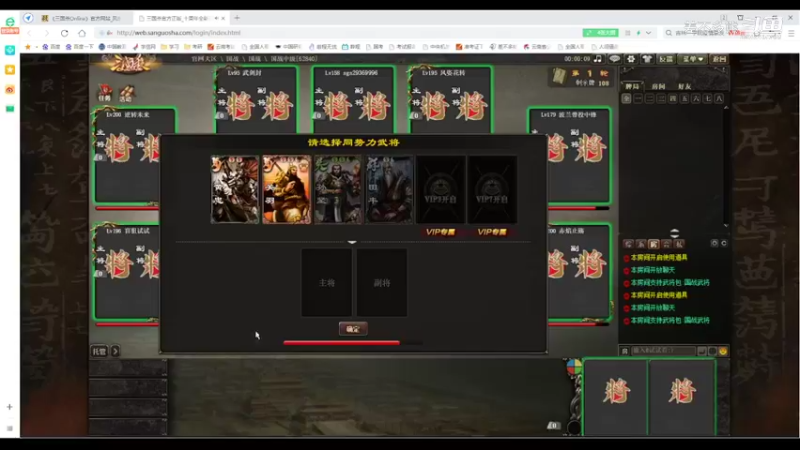800x450 pixels.
Task: Select the first chat channel filter icon
Action: pos(629,244)
